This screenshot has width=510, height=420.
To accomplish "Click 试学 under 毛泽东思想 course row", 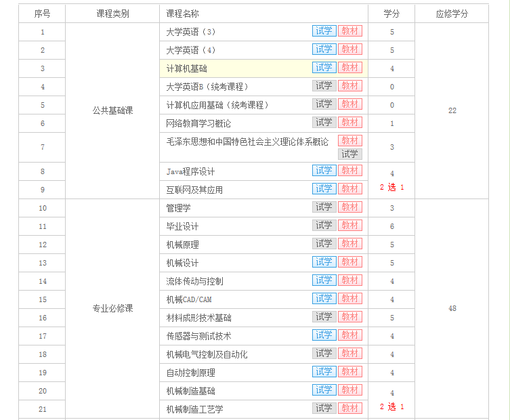I will point(350,154).
